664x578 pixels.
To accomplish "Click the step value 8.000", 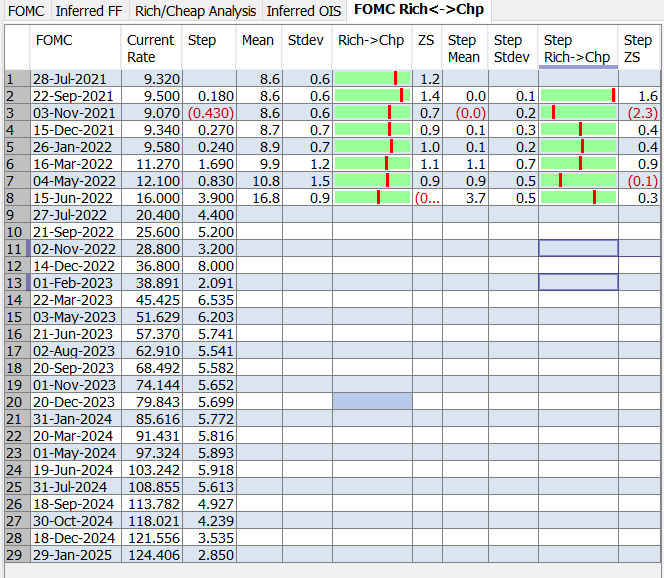I will coord(210,265).
